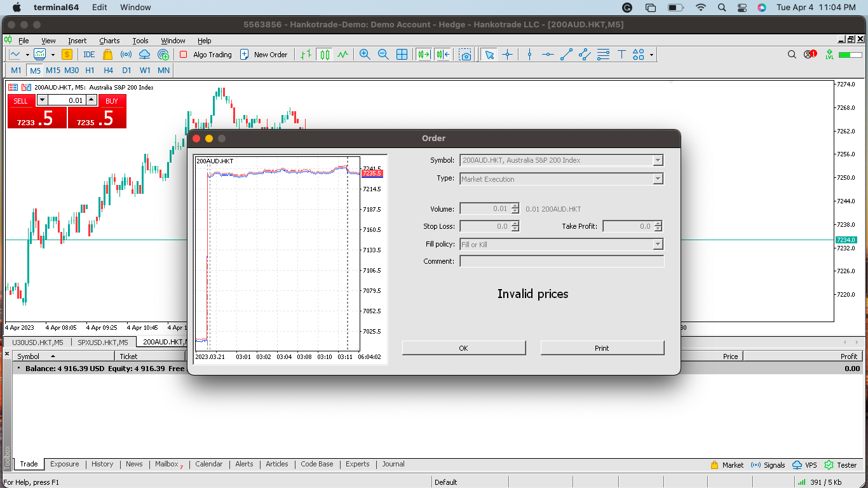
Task: Open the shapes objects tool
Action: 639,55
